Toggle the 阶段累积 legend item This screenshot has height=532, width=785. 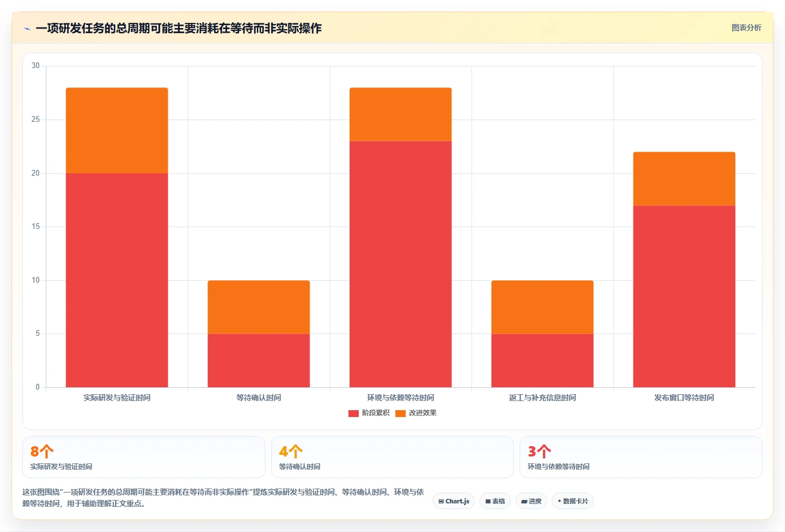368,413
